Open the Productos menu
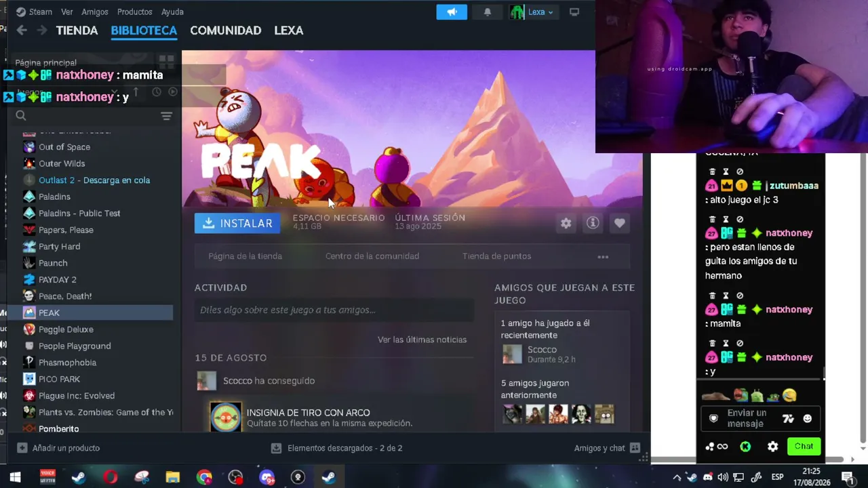Viewport: 868px width, 488px height. (x=134, y=12)
